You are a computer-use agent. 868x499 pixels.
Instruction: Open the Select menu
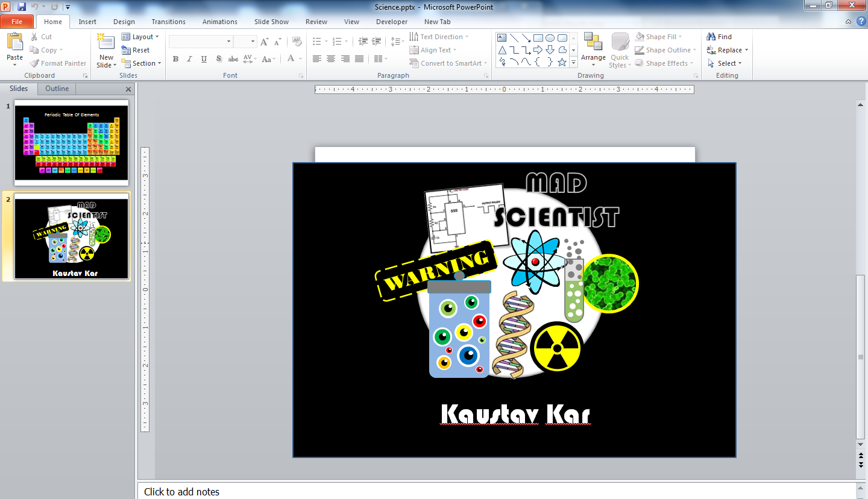724,63
